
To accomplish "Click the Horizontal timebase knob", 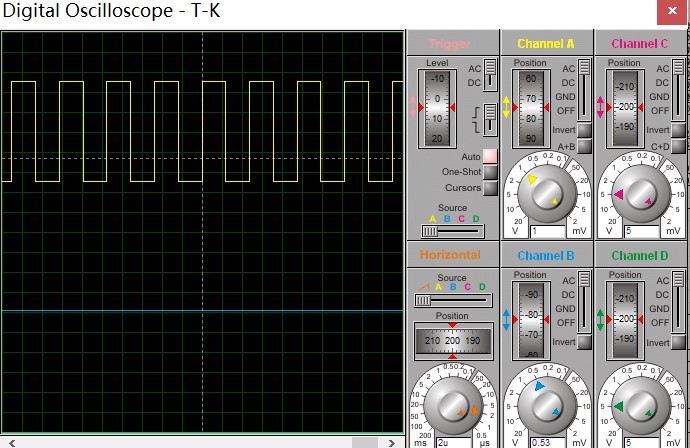I will pyautogui.click(x=453, y=406).
